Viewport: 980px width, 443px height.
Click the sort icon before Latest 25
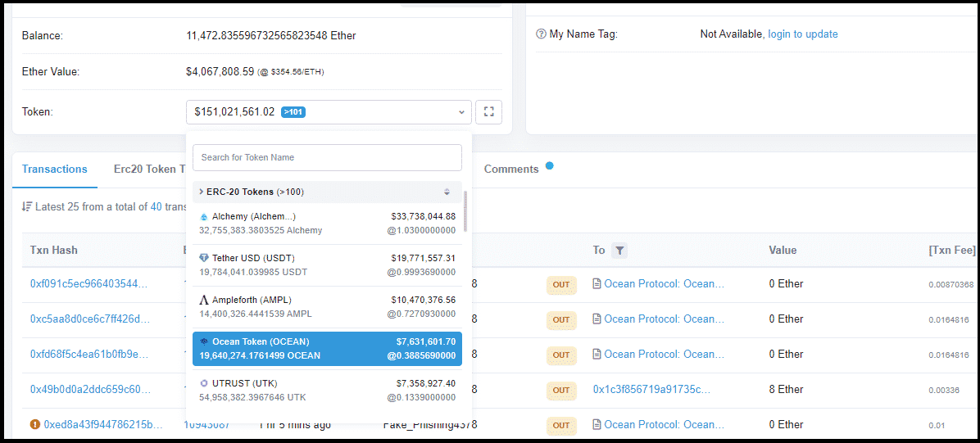(x=27, y=206)
